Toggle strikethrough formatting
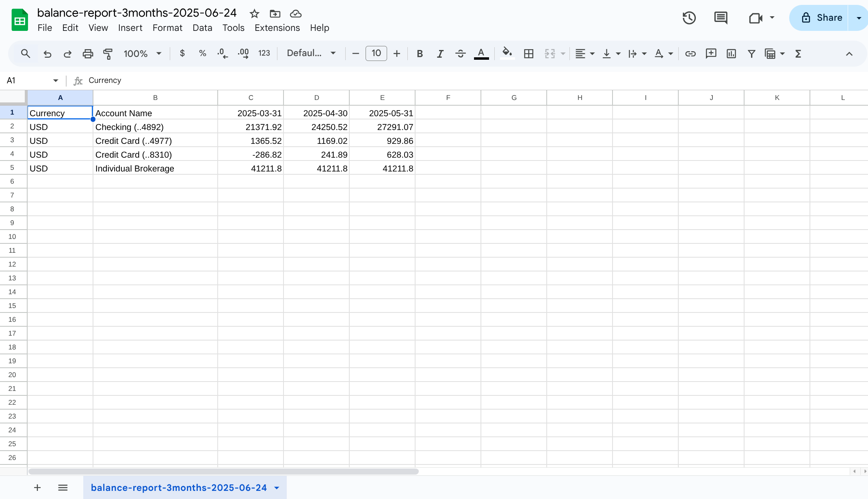The width and height of the screenshot is (868, 499). [460, 54]
